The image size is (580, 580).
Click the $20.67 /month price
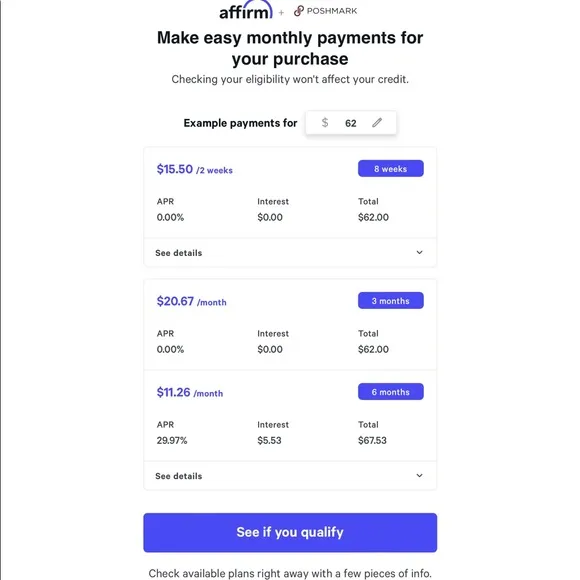192,301
